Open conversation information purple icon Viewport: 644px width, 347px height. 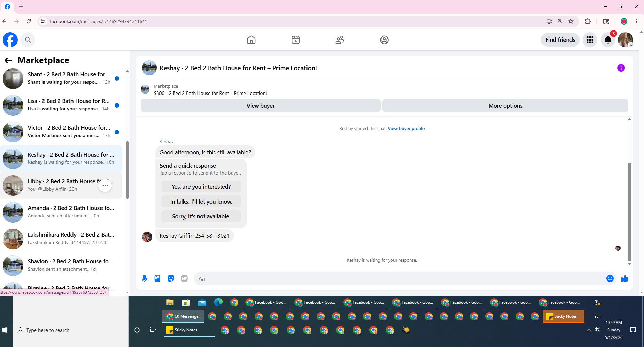tap(621, 68)
